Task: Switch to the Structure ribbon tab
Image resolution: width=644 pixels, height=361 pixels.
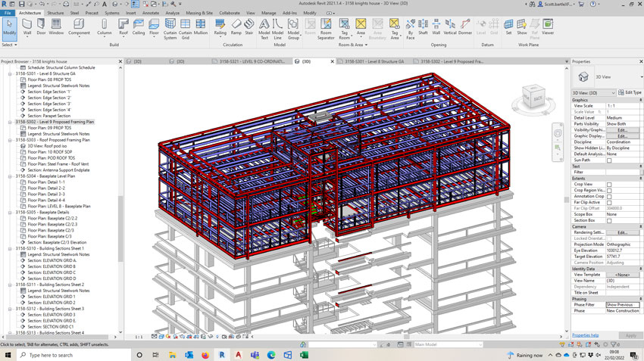Action: (x=55, y=13)
